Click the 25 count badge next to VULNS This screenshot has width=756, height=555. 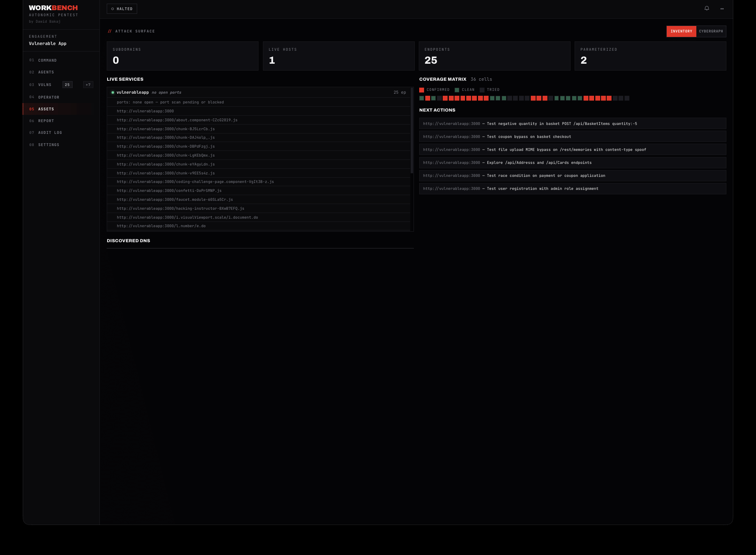[67, 85]
